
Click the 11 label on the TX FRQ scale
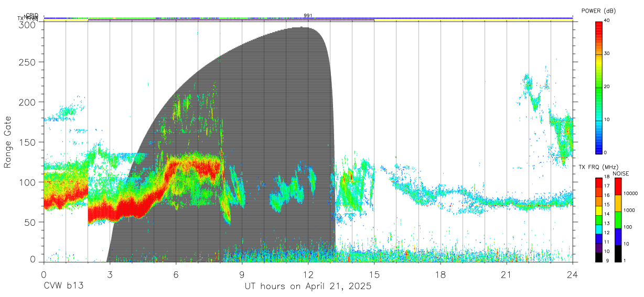coord(607,242)
